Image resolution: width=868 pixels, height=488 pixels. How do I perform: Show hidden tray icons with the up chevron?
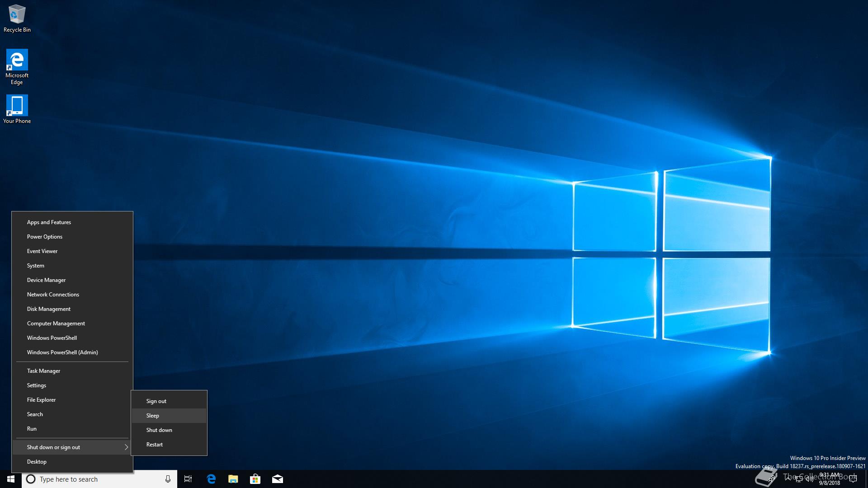[788, 479]
